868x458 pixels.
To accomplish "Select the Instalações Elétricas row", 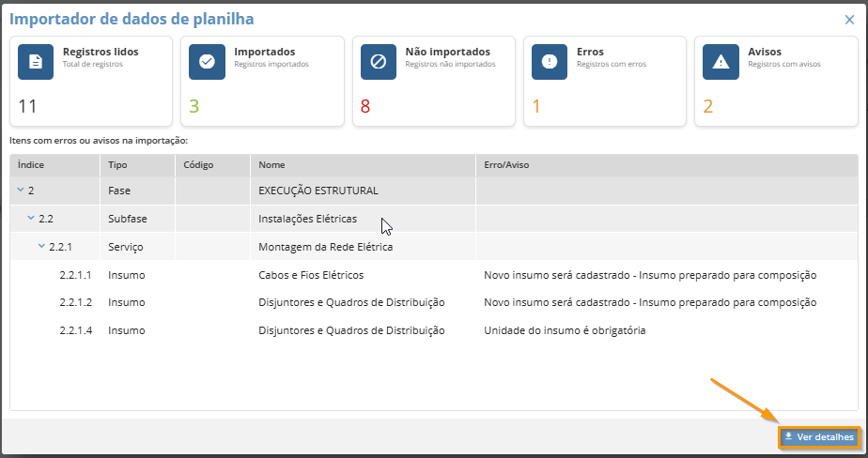I will pos(307,219).
